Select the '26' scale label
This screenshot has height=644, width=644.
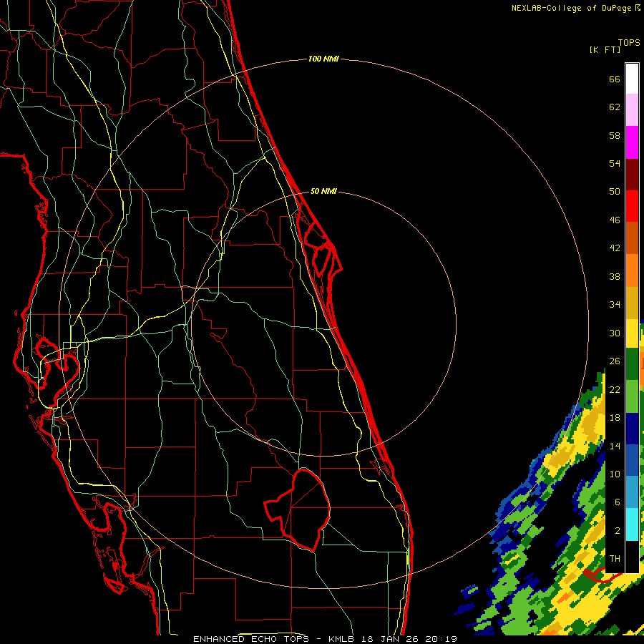(615, 361)
